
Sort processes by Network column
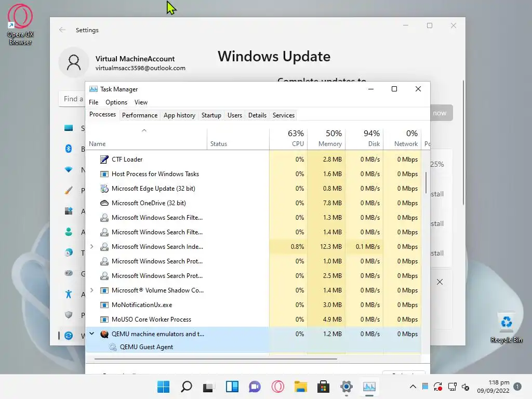403,139
